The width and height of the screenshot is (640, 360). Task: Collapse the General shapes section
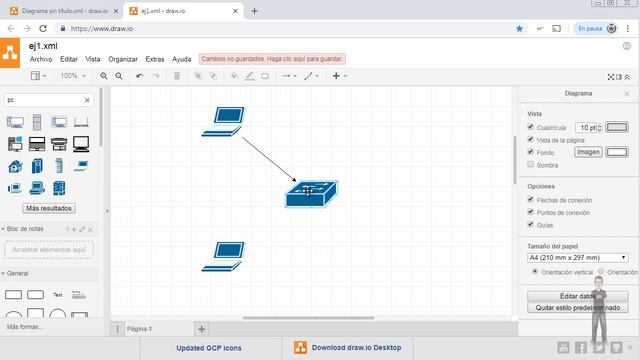(15, 273)
